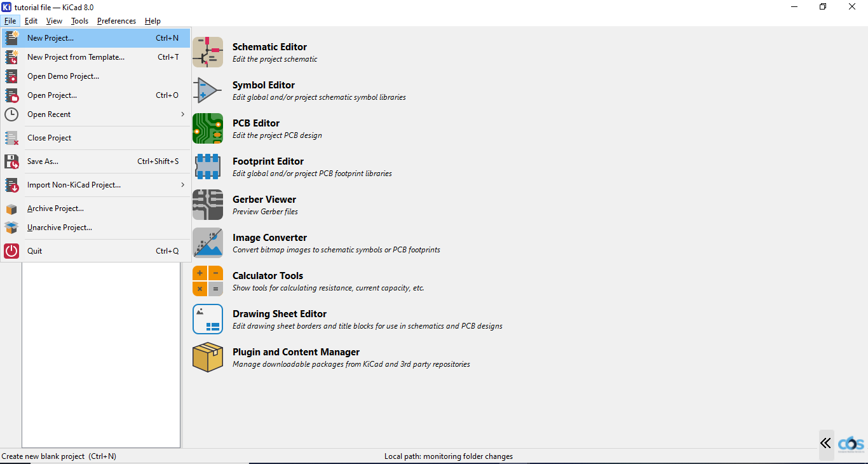This screenshot has height=464, width=868.
Task: Click 'Local path: monitoring folder changes' status
Action: pyautogui.click(x=449, y=456)
